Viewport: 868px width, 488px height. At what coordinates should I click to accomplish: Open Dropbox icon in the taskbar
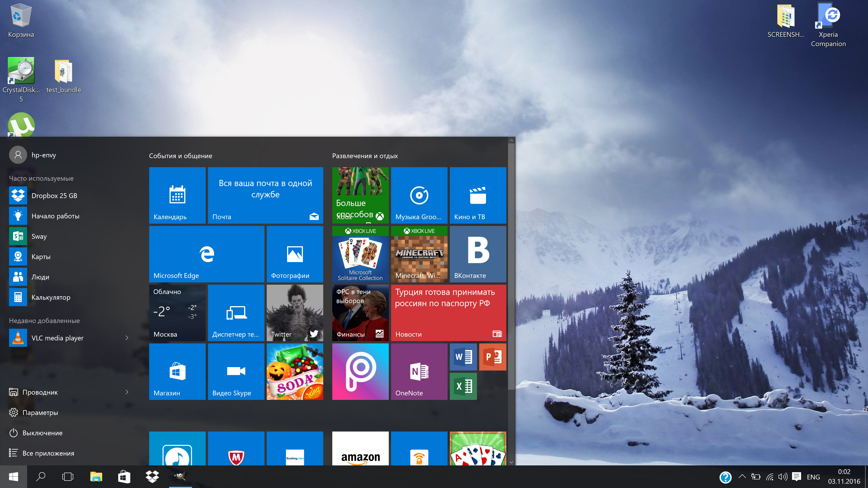[x=152, y=476]
